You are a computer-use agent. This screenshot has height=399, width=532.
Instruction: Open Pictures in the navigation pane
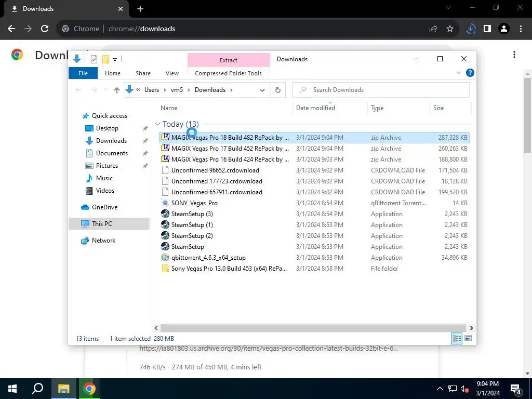[107, 166]
